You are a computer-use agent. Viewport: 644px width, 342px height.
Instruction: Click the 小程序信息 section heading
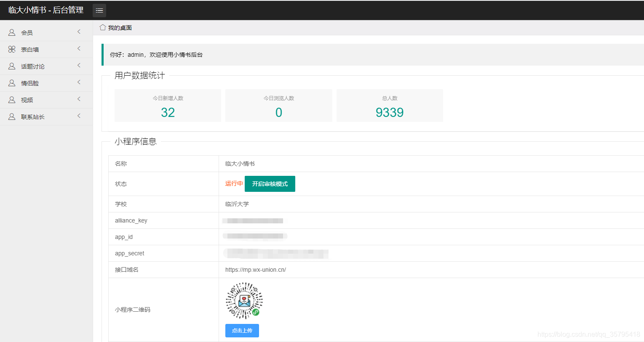136,142
